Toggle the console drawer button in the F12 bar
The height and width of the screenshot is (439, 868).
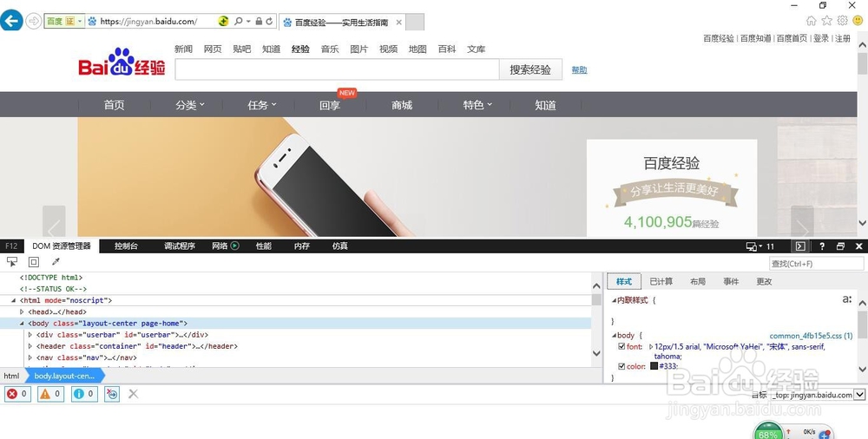coord(800,246)
